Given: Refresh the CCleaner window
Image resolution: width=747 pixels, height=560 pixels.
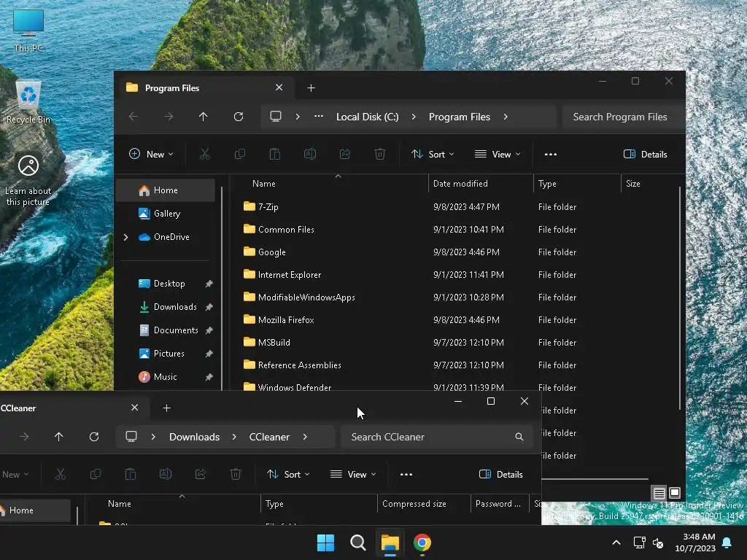Looking at the screenshot, I should pyautogui.click(x=94, y=437).
